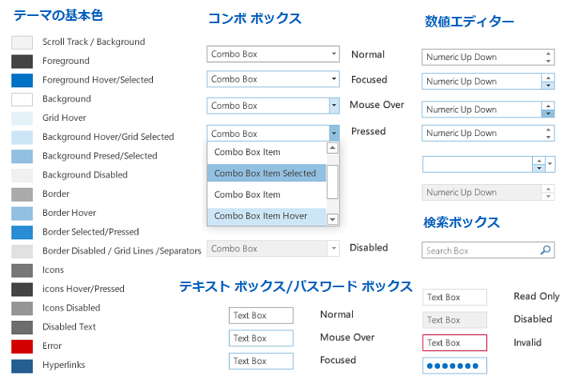
Task: Click the magnifier icon in the Search Box
Action: coord(546,250)
